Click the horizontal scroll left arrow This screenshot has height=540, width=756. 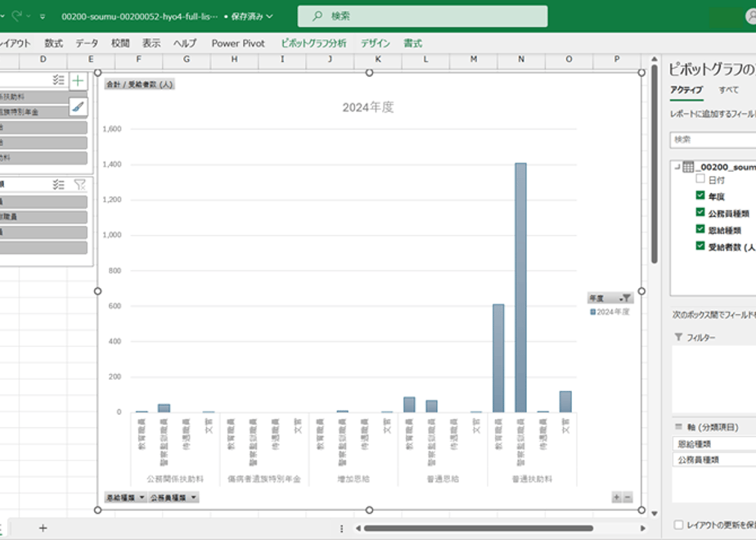[x=358, y=529]
